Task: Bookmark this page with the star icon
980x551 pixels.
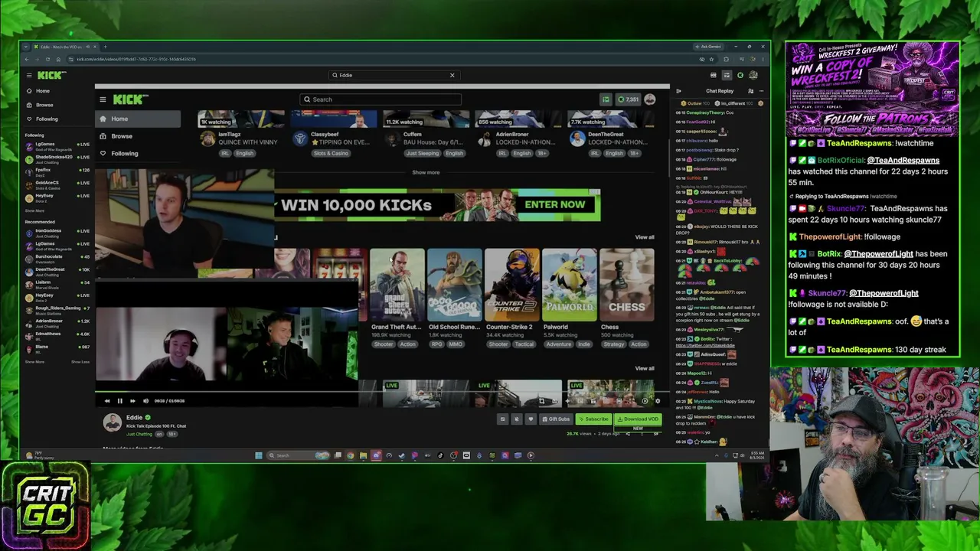Action: [x=713, y=59]
